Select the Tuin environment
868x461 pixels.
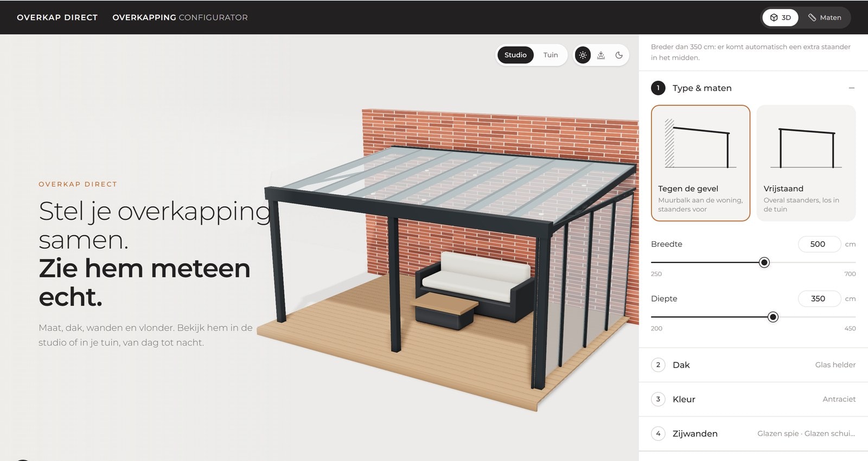click(x=551, y=55)
